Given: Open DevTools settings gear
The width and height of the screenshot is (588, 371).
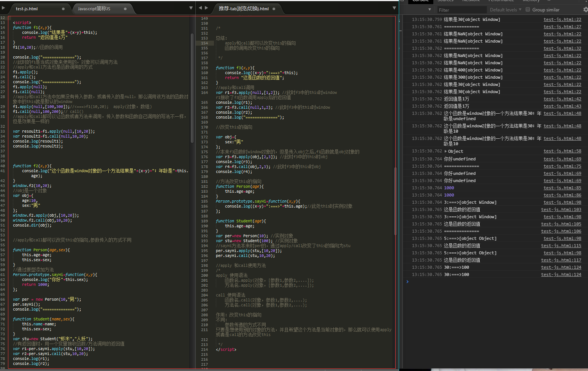Looking at the screenshot, I should tap(586, 10).
